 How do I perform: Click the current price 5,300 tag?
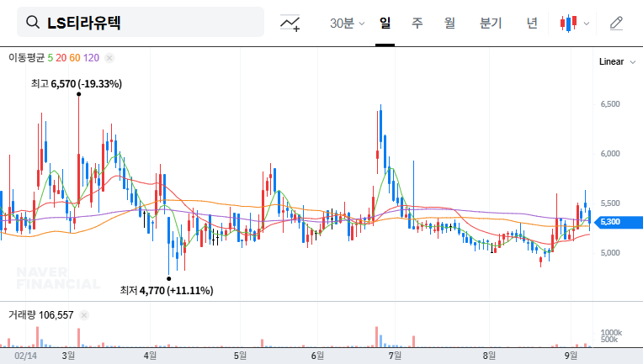point(619,222)
